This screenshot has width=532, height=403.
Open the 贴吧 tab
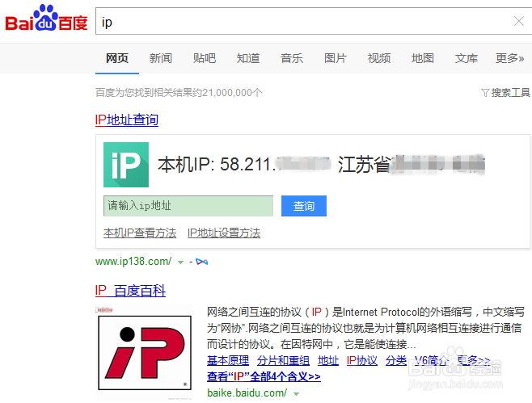pyautogui.click(x=205, y=58)
